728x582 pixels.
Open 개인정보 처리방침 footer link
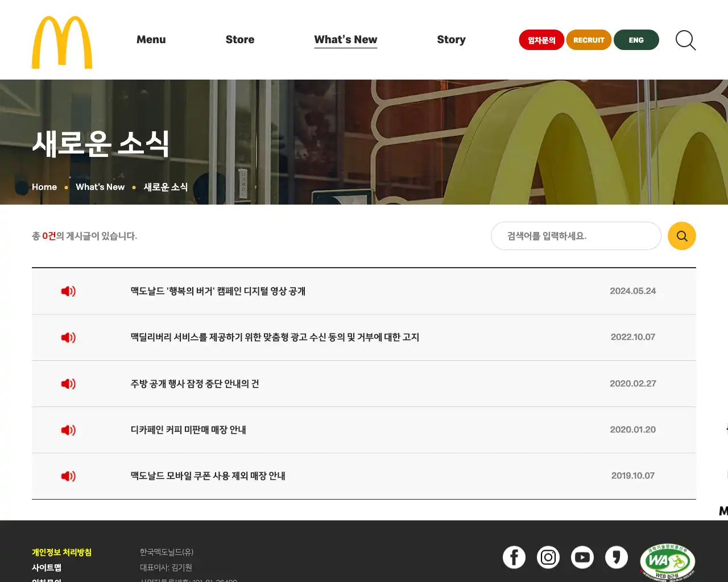click(61, 552)
